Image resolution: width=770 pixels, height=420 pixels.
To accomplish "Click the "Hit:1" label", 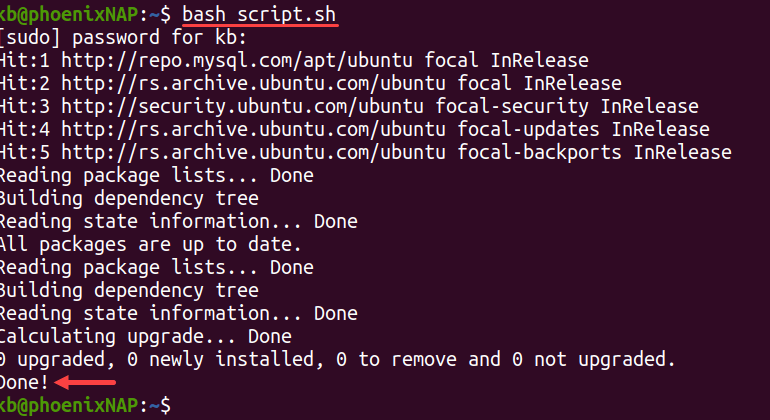I will pos(27,61).
